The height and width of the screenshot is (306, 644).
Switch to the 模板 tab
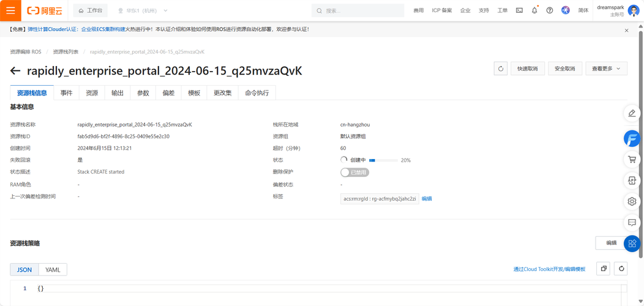click(x=194, y=93)
